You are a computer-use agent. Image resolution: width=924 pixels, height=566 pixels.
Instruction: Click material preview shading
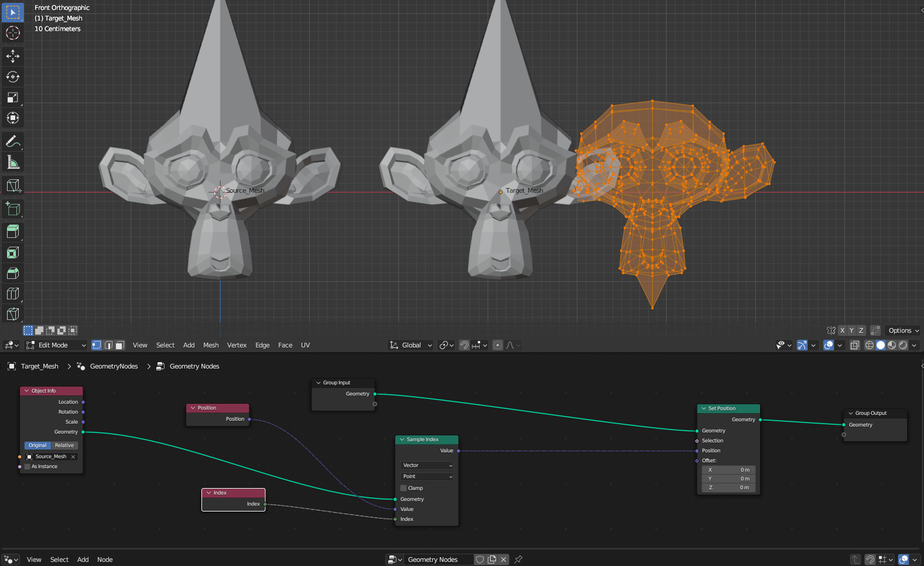[x=892, y=345]
